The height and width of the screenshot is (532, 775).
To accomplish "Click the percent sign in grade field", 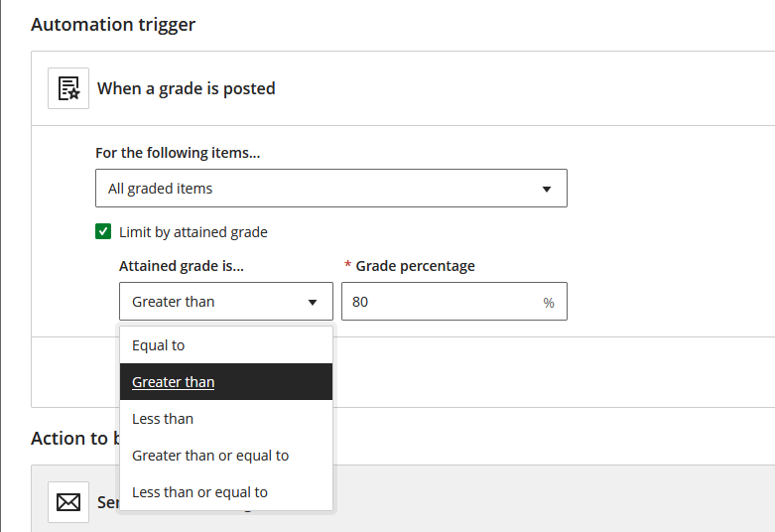I will [x=549, y=303].
